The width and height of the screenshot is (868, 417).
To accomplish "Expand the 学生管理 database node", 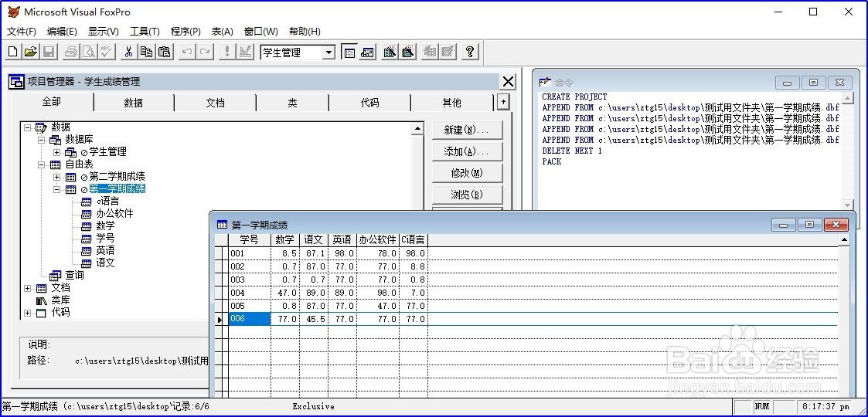I will 57,152.
